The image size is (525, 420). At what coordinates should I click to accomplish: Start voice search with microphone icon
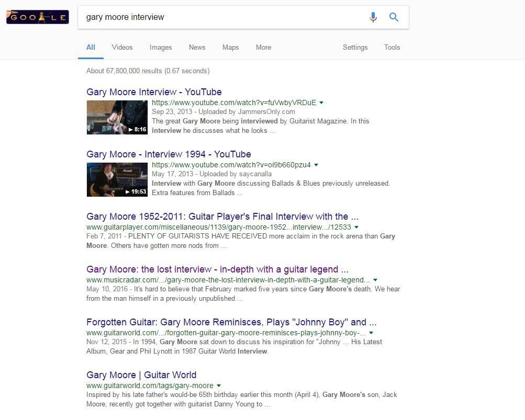click(373, 17)
